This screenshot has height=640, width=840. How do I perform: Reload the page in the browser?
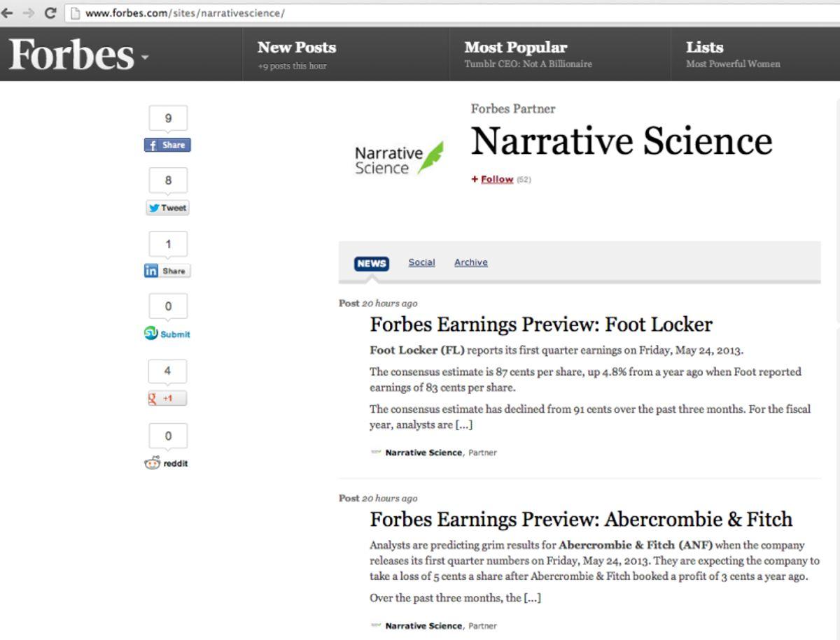[50, 13]
